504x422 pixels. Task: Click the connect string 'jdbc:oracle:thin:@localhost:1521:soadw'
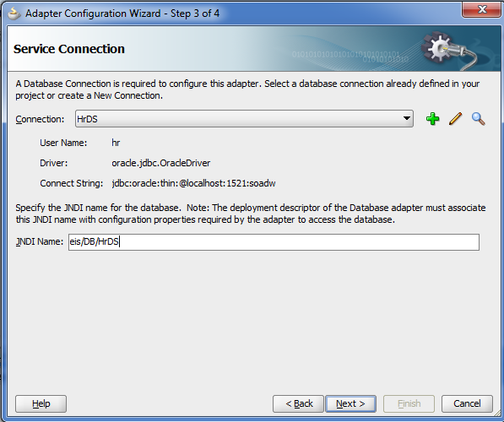click(x=193, y=183)
